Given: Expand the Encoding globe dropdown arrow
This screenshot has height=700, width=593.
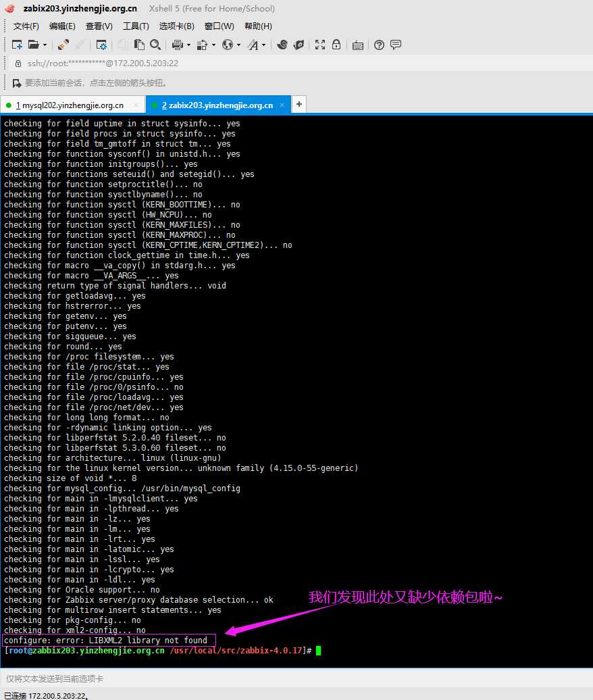Looking at the screenshot, I should tap(238, 45).
